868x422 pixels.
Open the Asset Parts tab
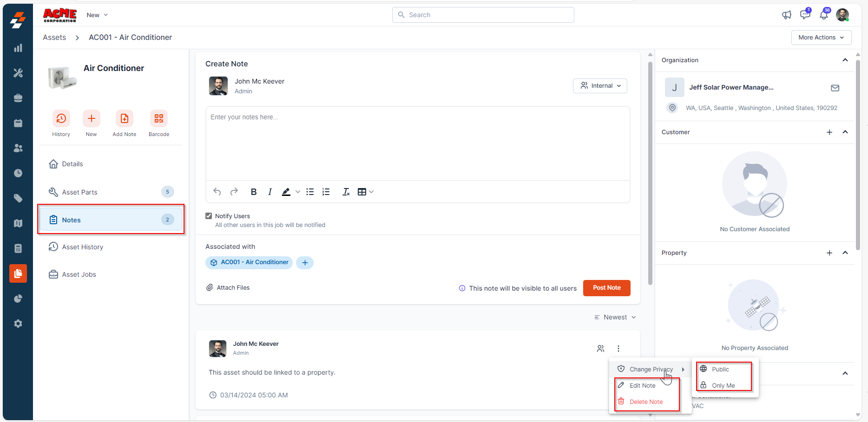pyautogui.click(x=111, y=192)
